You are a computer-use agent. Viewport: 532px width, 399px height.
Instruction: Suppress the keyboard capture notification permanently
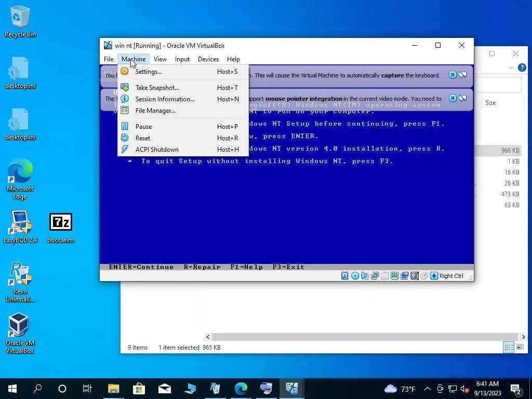point(463,75)
